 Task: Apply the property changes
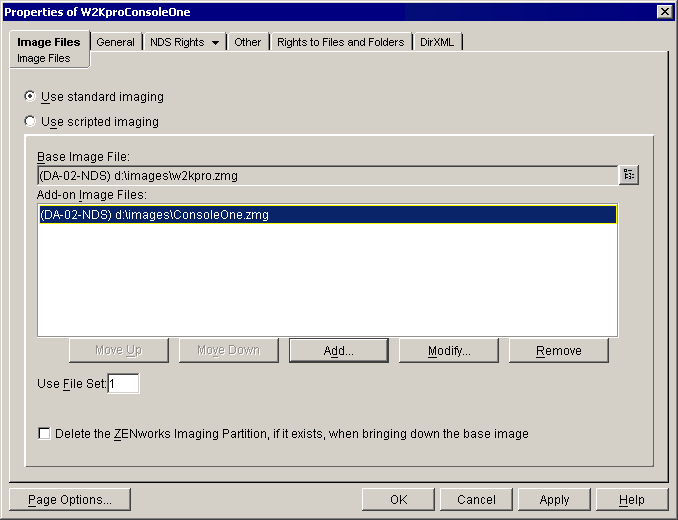click(554, 500)
